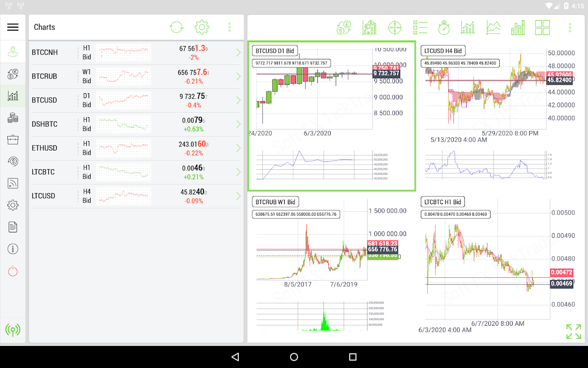Switch to the line chart icon
The height and width of the screenshot is (368, 588).
(x=493, y=27)
